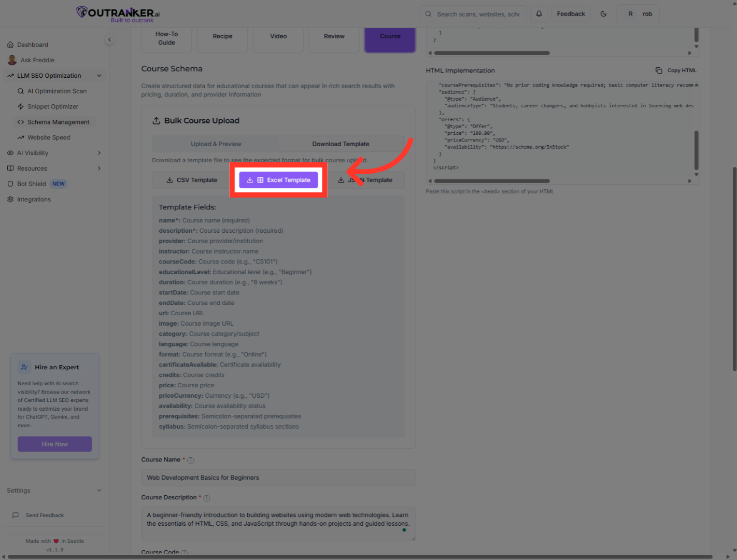
Task: Open AI Optimization Scan via magnifier icon
Action: click(x=21, y=91)
